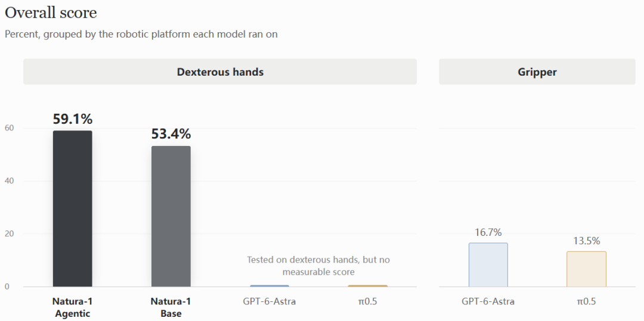Click the Overall score heading

[x=51, y=13]
